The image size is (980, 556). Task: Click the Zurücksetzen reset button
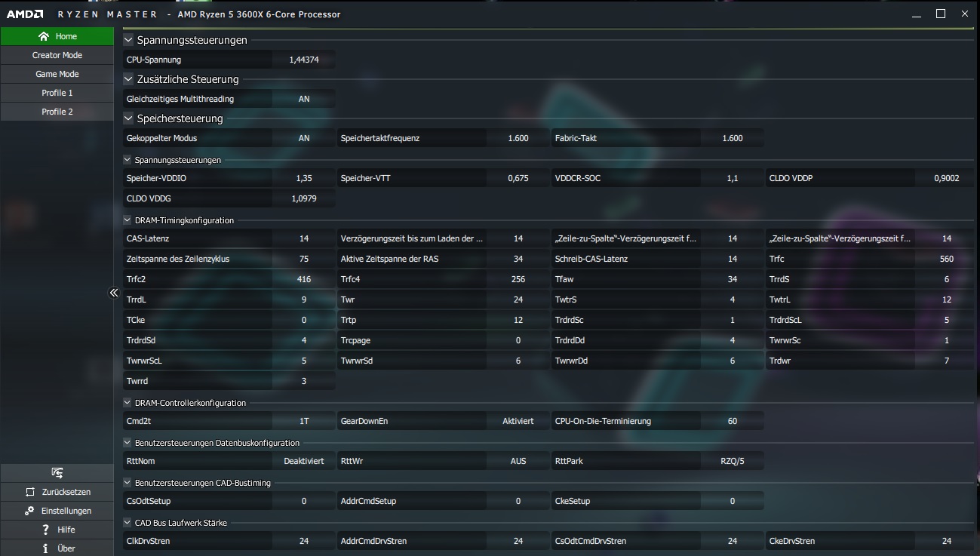pyautogui.click(x=57, y=492)
